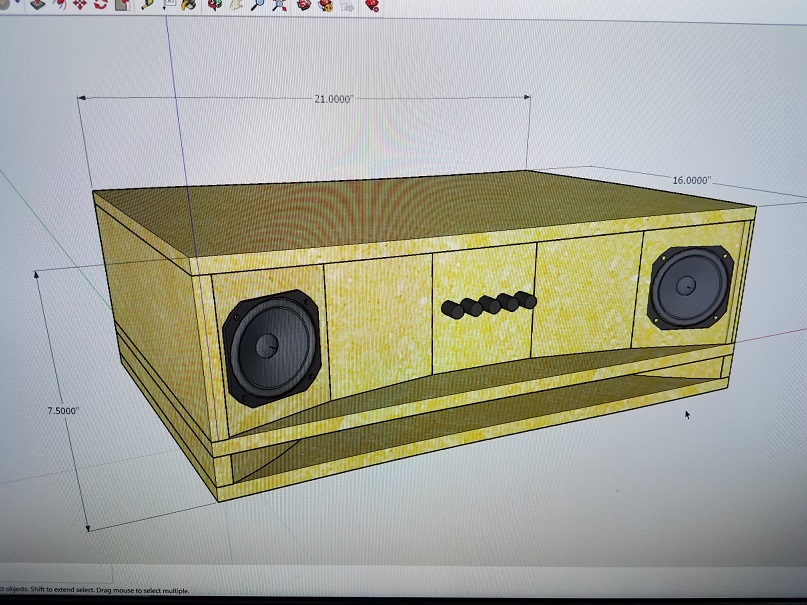This screenshot has width=807, height=605.
Task: Click the 21.0000" width dimension label
Action: pyautogui.click(x=334, y=99)
